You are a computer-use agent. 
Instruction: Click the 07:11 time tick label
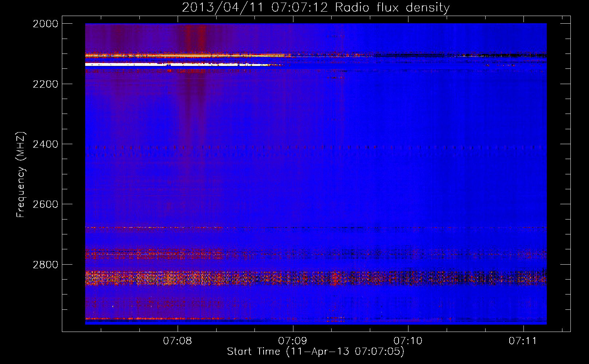pyautogui.click(x=523, y=341)
